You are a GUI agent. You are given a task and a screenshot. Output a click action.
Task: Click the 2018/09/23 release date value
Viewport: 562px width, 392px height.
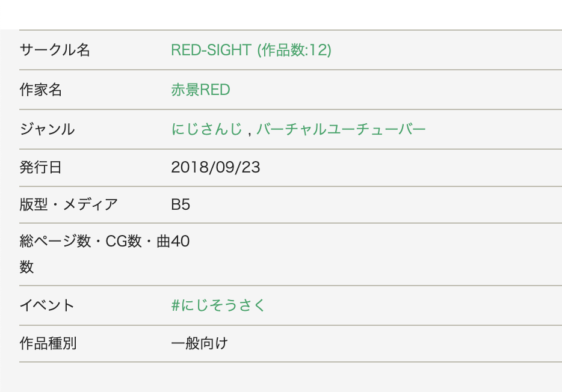coord(215,167)
